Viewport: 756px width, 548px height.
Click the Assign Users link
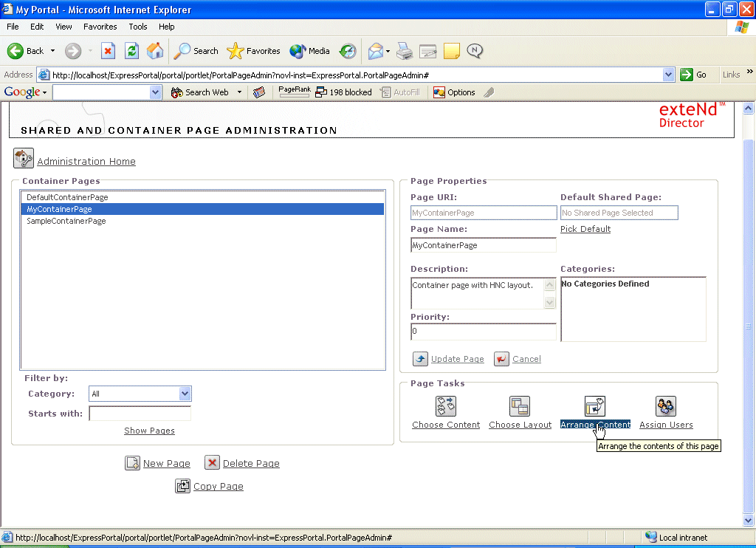(666, 425)
